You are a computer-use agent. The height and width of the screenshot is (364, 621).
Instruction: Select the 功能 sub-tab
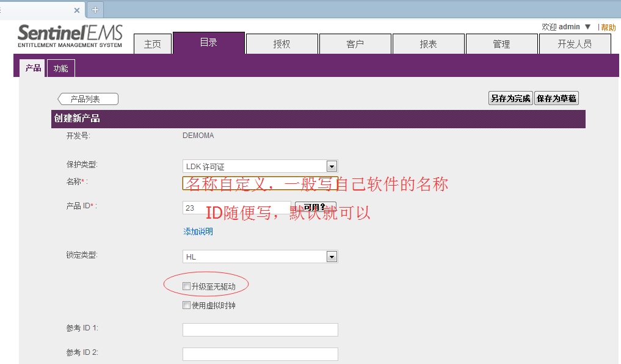pos(61,68)
